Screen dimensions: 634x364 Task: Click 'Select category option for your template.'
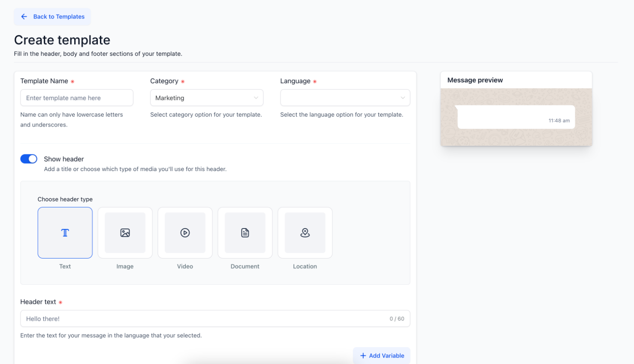coord(206,114)
